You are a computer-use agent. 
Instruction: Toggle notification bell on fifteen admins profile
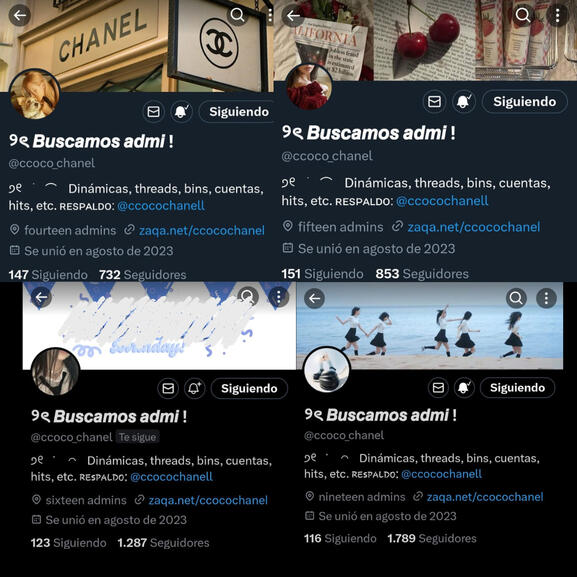(x=463, y=102)
